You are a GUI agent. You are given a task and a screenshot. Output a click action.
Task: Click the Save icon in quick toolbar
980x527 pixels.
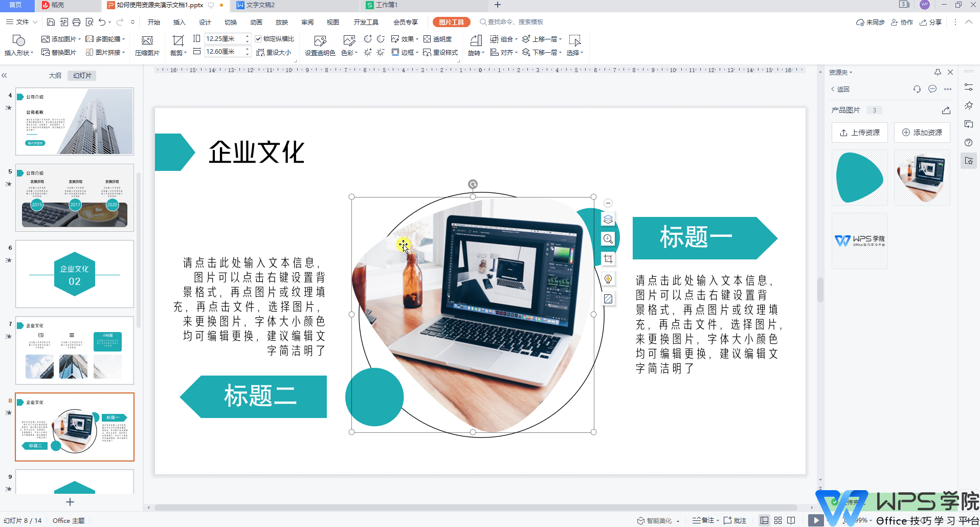click(51, 22)
